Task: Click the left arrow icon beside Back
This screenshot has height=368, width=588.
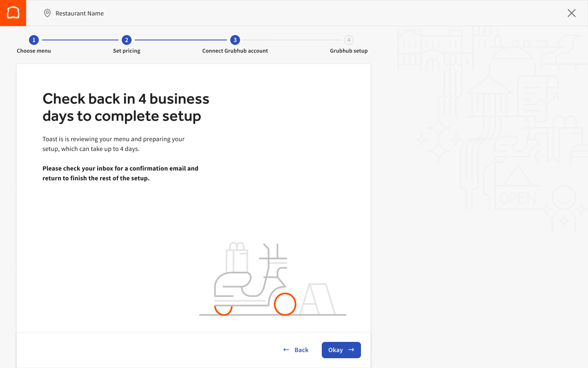Action: [286, 350]
